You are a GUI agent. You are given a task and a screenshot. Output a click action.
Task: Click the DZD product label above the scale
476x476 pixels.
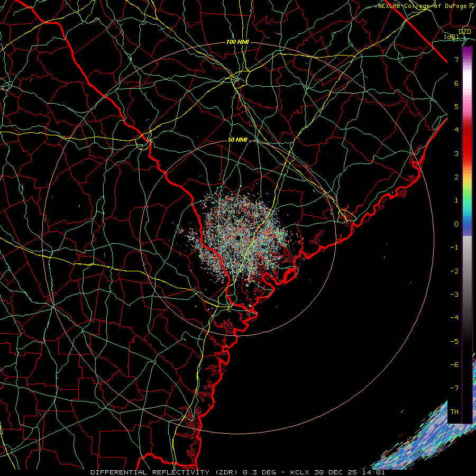click(x=464, y=31)
